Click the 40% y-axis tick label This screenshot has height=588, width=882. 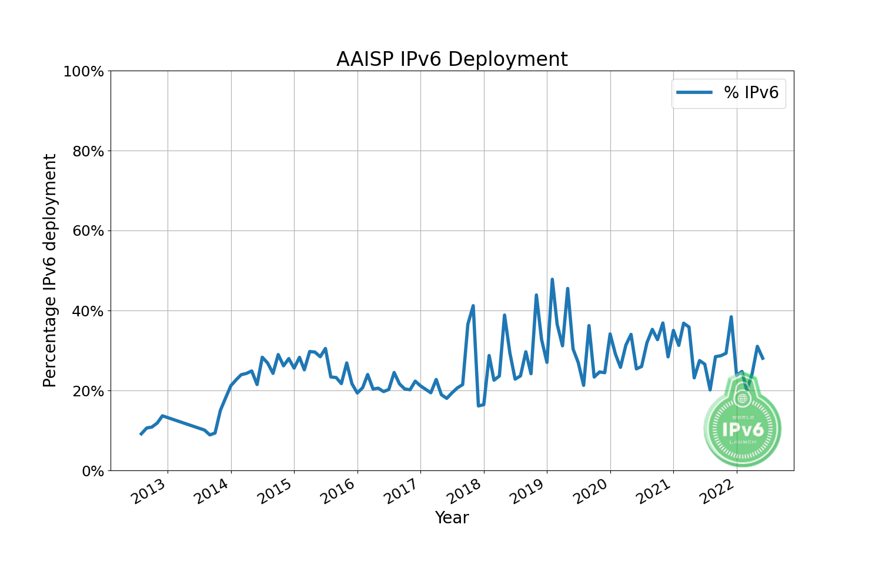88,312
